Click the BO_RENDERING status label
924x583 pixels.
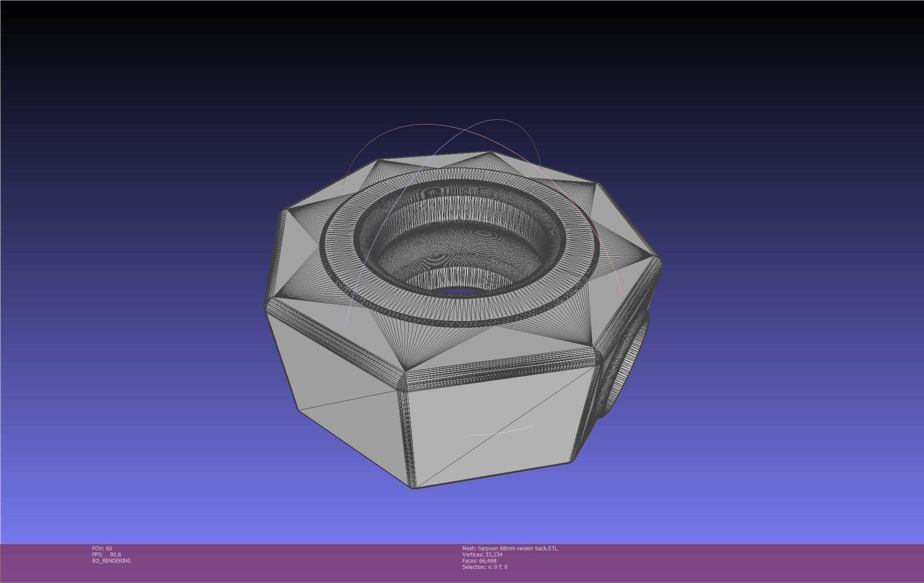pos(111,560)
